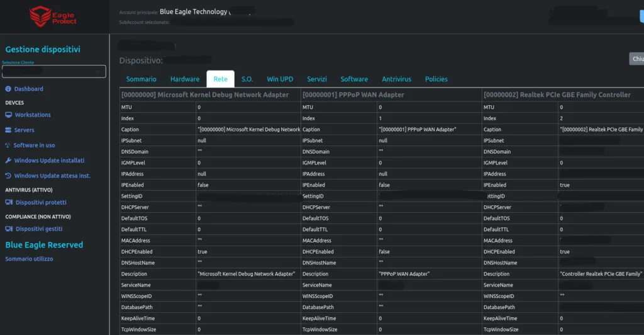Click the Index value 1 in PPPoP column

coord(380,118)
